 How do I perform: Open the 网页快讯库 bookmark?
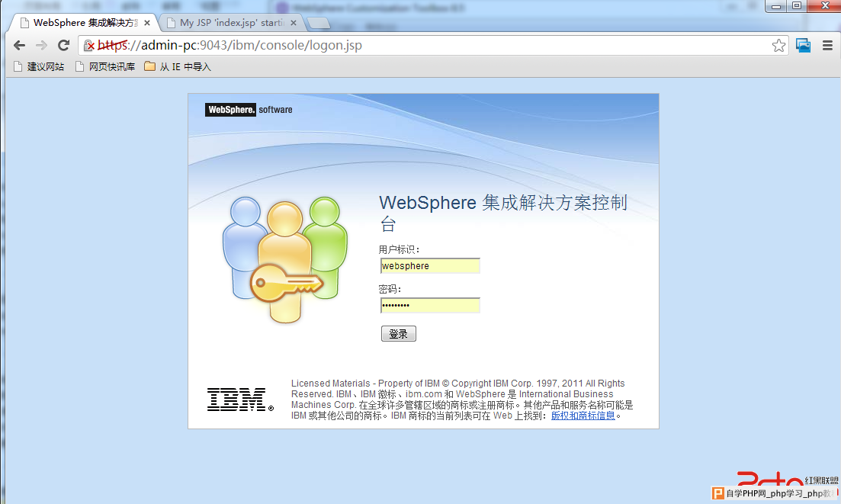click(105, 66)
